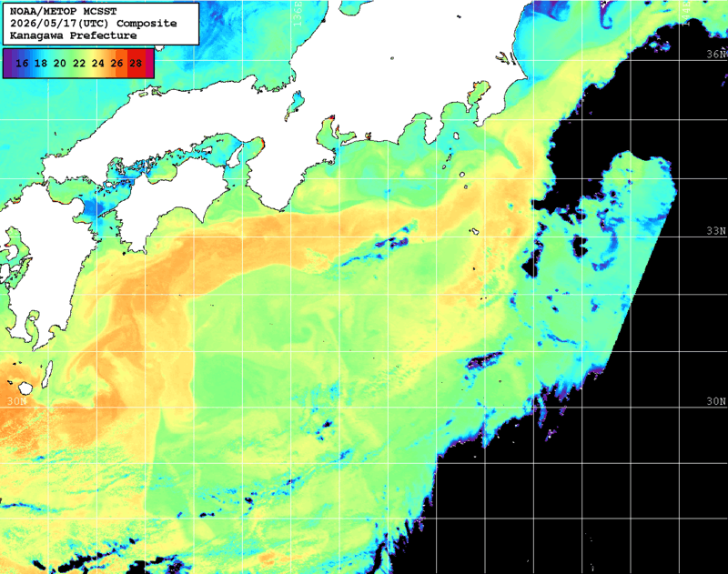Click the "136E" longitude label

point(298,13)
